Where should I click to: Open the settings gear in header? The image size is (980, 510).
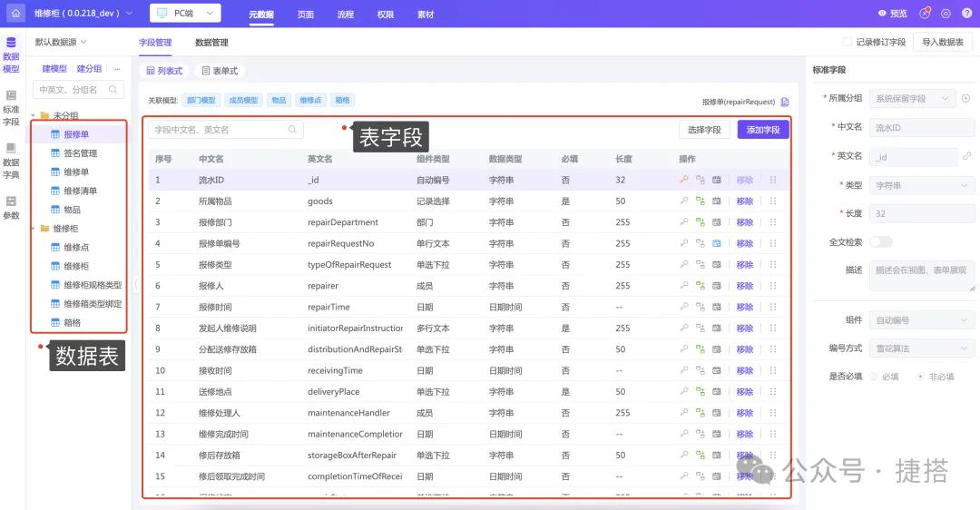pos(946,14)
